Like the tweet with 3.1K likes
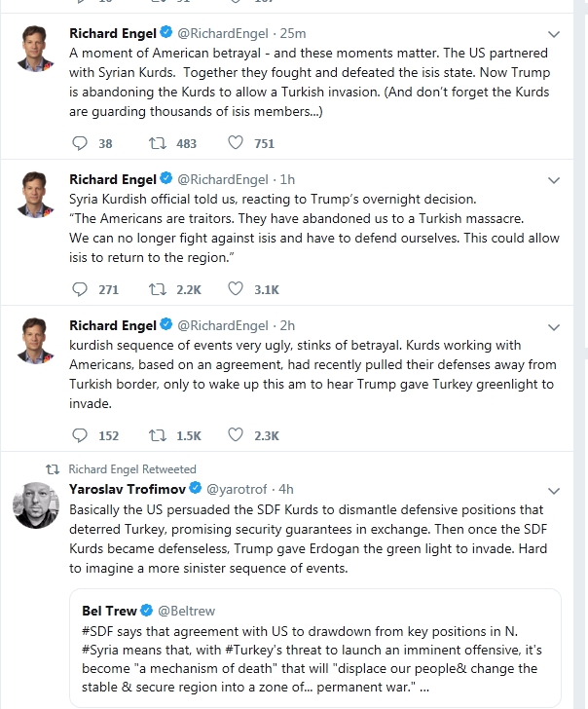The image size is (588, 709). [235, 289]
